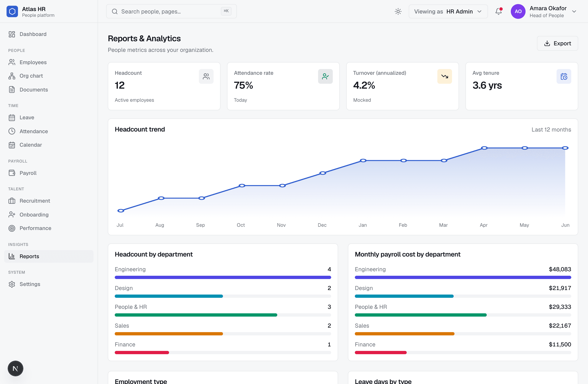Image resolution: width=588 pixels, height=384 pixels.
Task: Click the Documents file icon
Action: [12, 90]
